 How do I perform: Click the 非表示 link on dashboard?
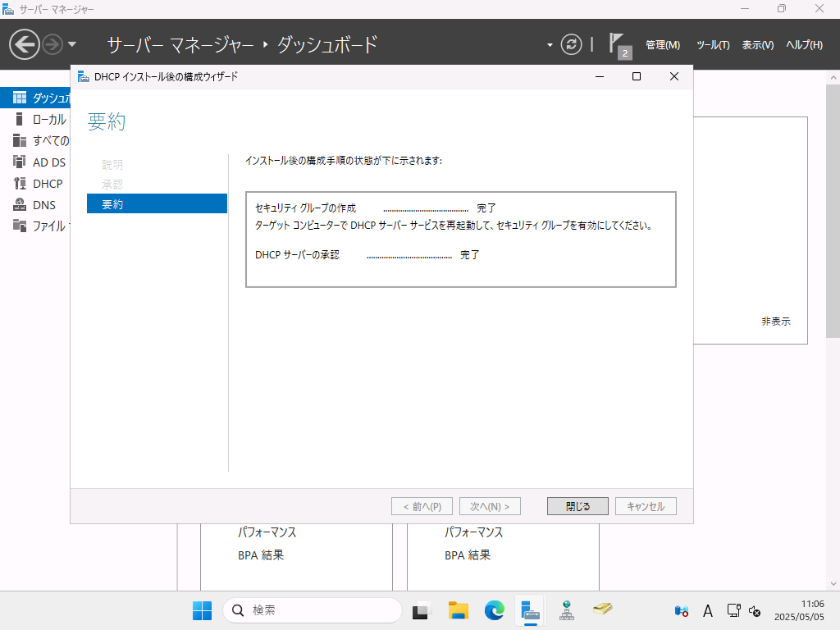tap(776, 322)
